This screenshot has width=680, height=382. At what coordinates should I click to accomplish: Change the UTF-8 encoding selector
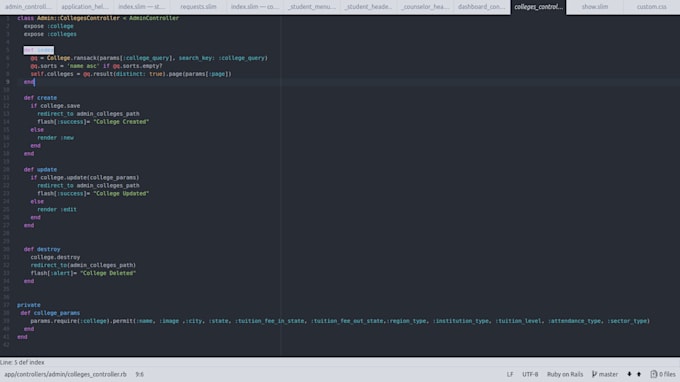[x=530, y=374]
